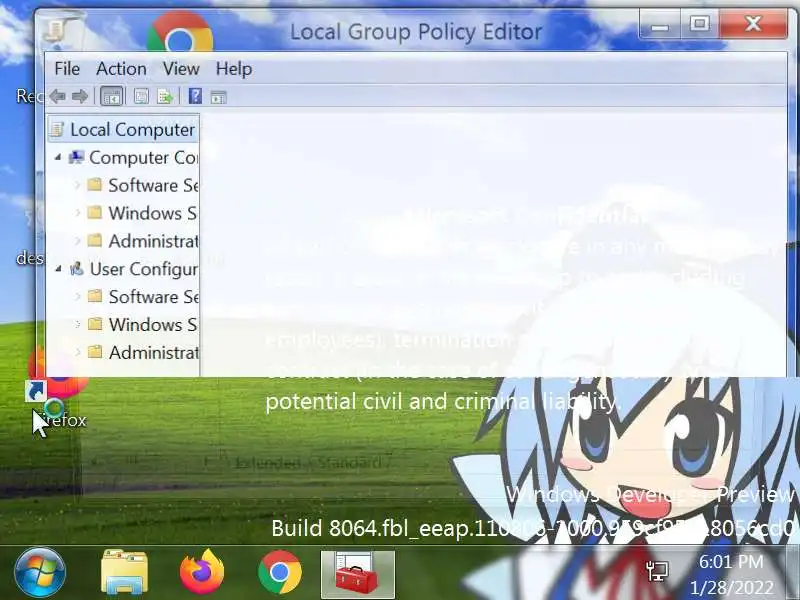Click the Export List toolbar icon
Screen dimensions: 800x600
165,96
